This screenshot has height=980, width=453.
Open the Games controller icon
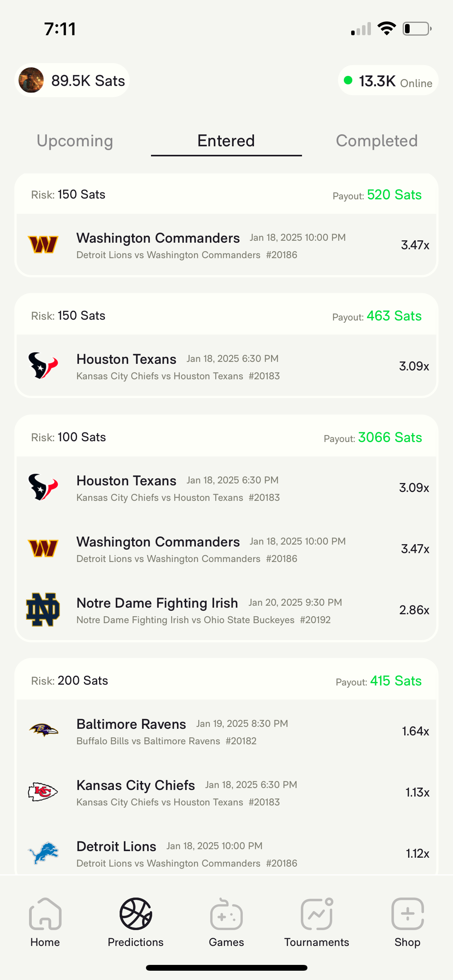coord(226,914)
